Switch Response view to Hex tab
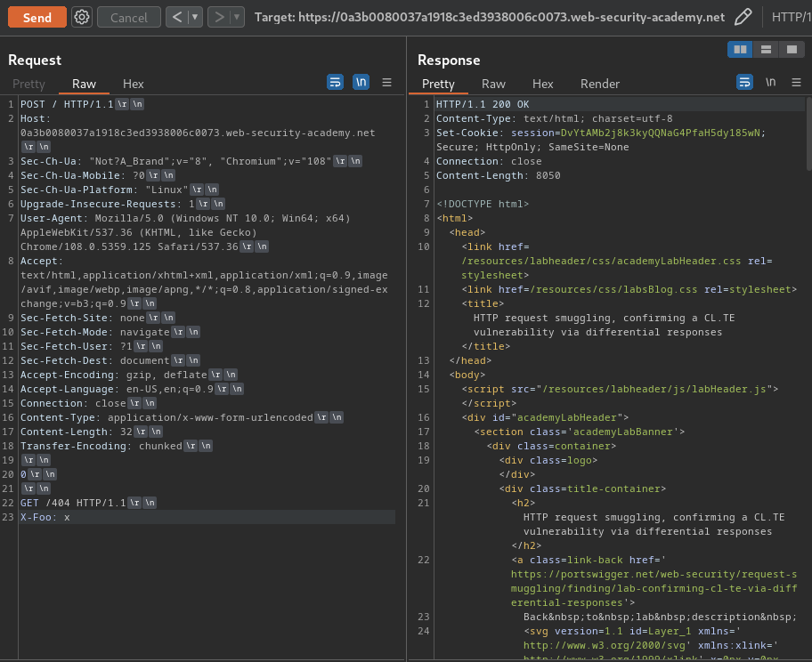This screenshot has height=662, width=812. [x=543, y=84]
